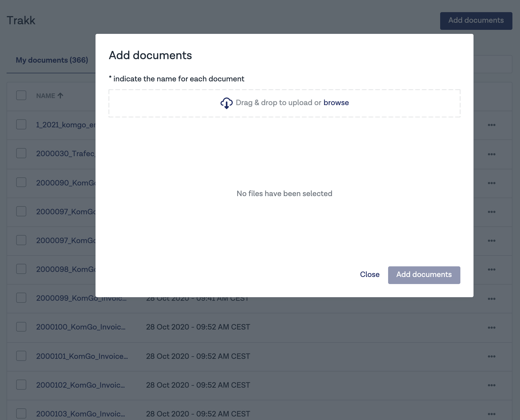The height and width of the screenshot is (420, 520).
Task: Check the 1_2021_komgo document checkbox
Action: pos(21,124)
